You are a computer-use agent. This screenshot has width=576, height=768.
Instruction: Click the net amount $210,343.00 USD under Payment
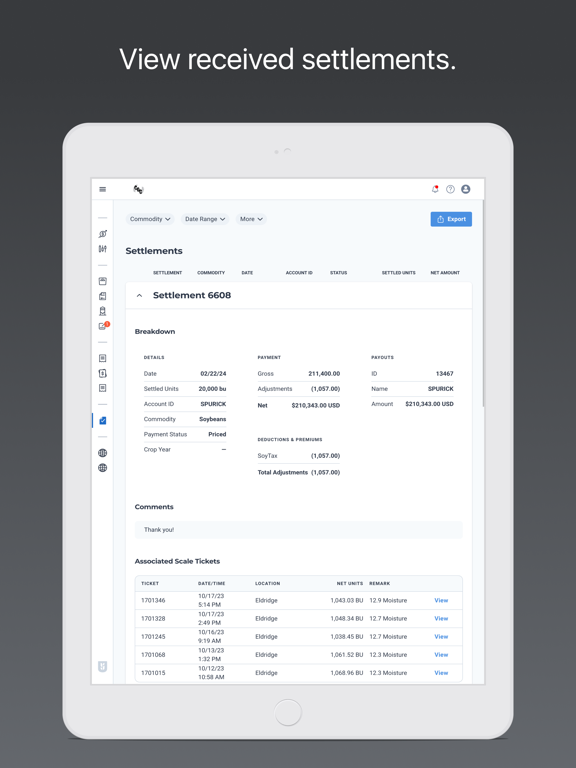click(x=316, y=406)
